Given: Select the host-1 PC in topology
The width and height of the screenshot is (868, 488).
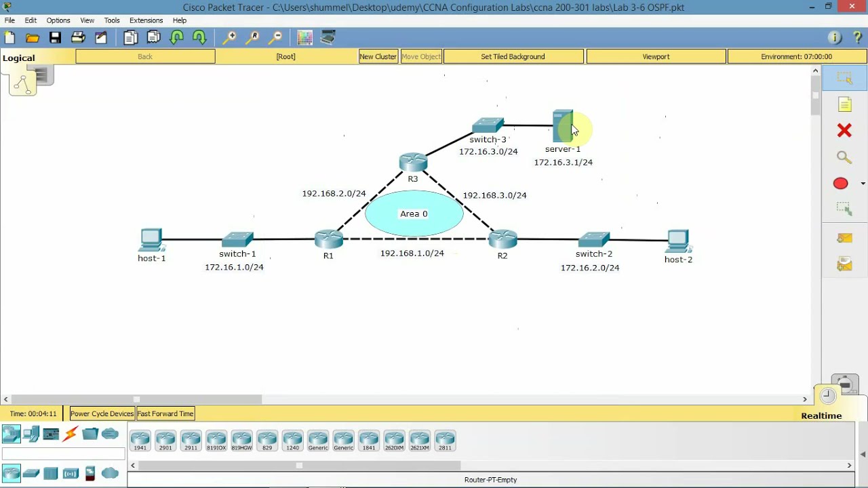Looking at the screenshot, I should [151, 241].
